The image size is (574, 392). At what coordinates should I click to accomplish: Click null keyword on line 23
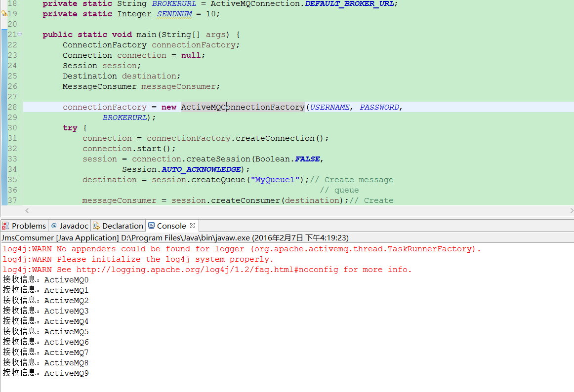(191, 55)
